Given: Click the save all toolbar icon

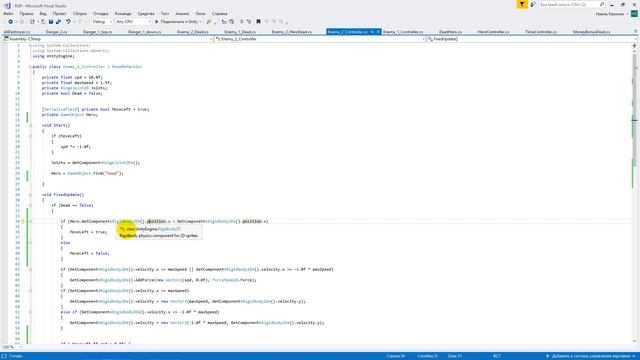Looking at the screenshot, I should [x=58, y=22].
